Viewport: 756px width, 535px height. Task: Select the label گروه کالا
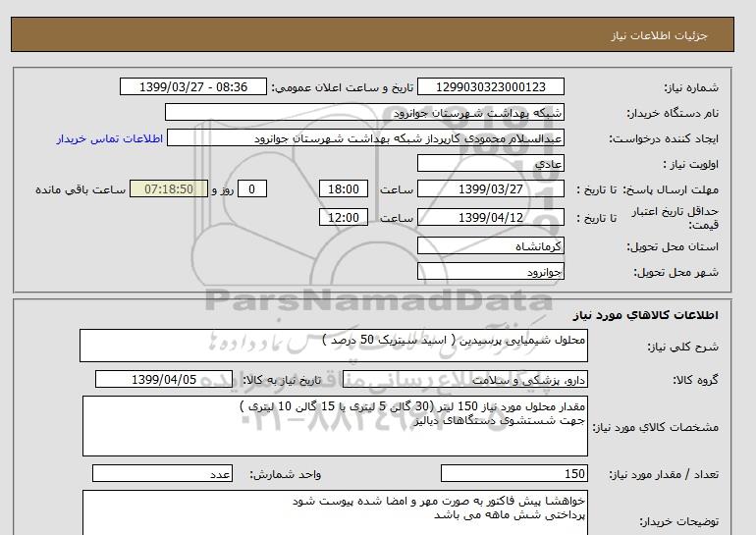coord(696,380)
